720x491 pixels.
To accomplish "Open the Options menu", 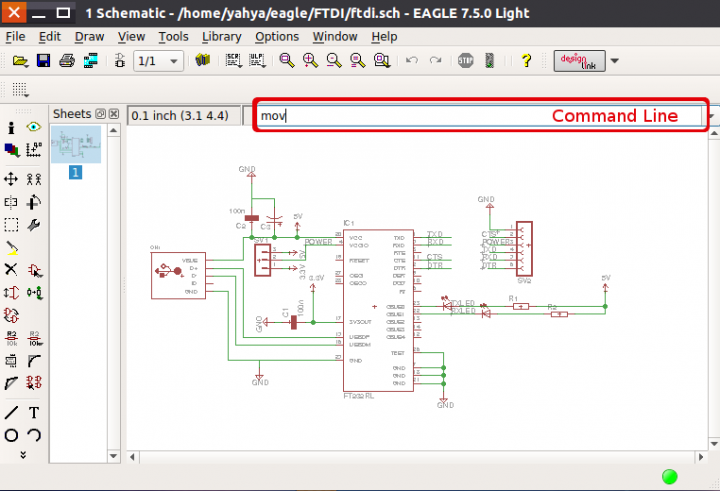I will pos(277,37).
